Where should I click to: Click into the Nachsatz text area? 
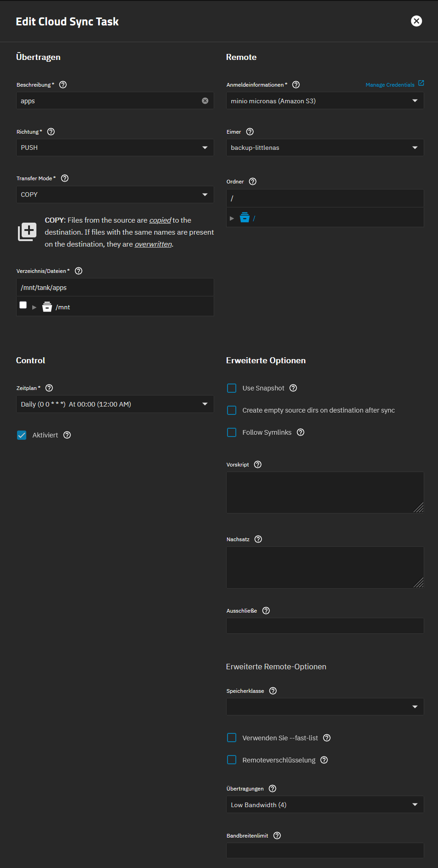tap(325, 567)
